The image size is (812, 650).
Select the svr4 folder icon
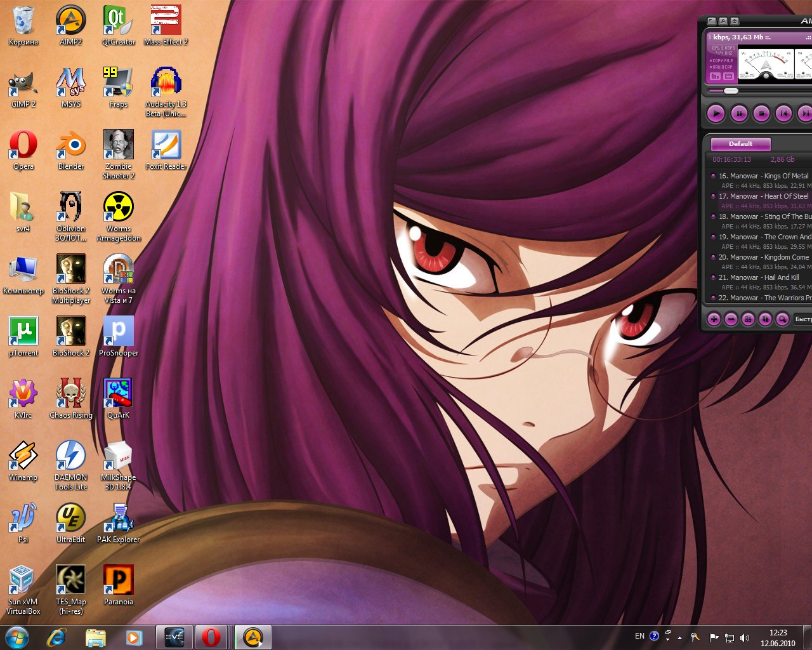23,212
